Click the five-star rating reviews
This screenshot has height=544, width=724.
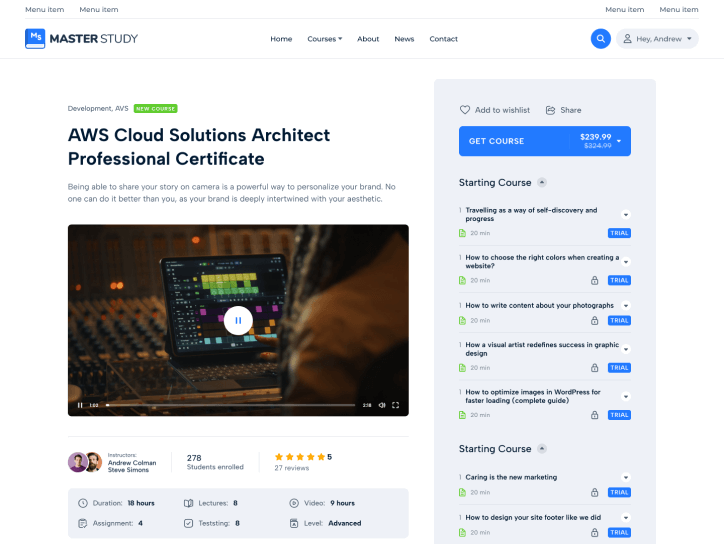pyautogui.click(x=299, y=457)
